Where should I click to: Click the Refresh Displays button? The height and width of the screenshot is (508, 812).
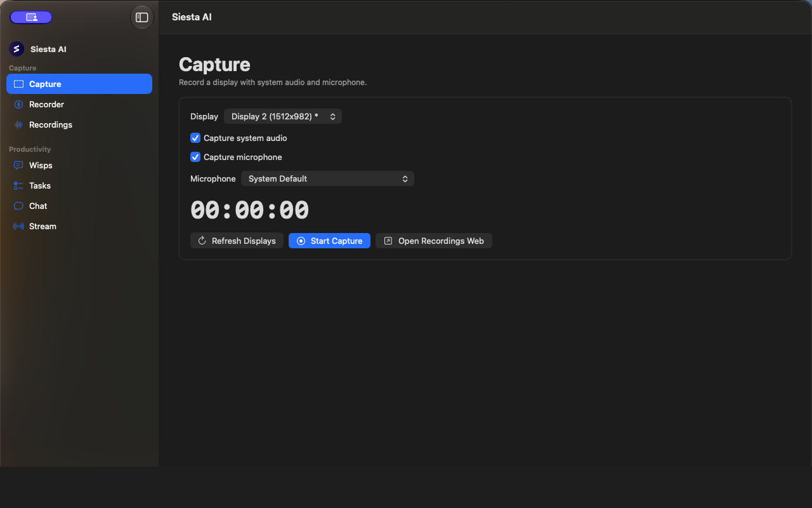237,241
